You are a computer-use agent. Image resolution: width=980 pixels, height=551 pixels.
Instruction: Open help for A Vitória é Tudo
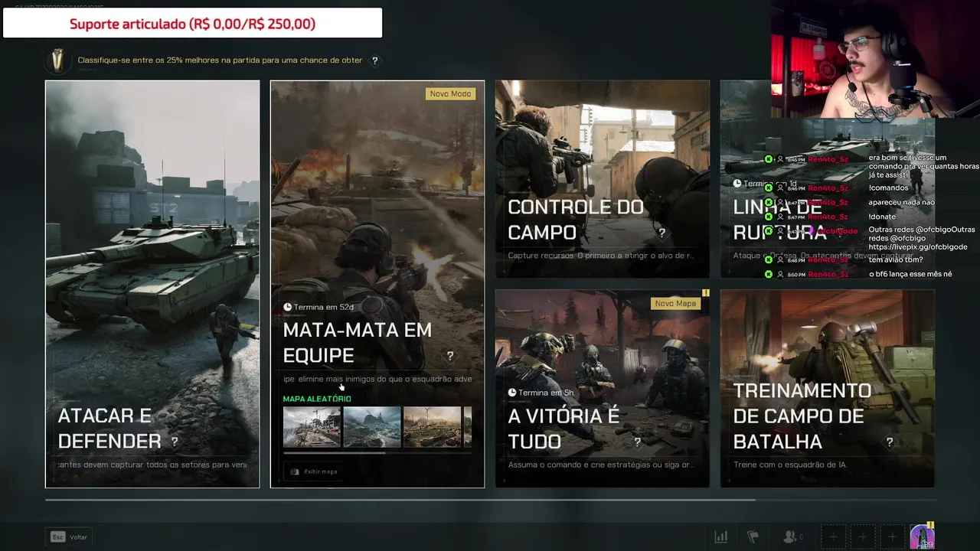(637, 442)
